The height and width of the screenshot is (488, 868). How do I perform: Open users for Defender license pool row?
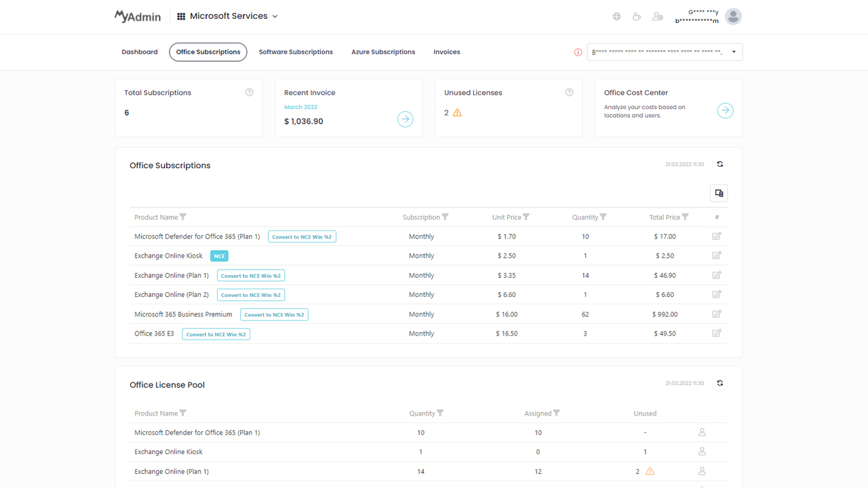coord(702,432)
